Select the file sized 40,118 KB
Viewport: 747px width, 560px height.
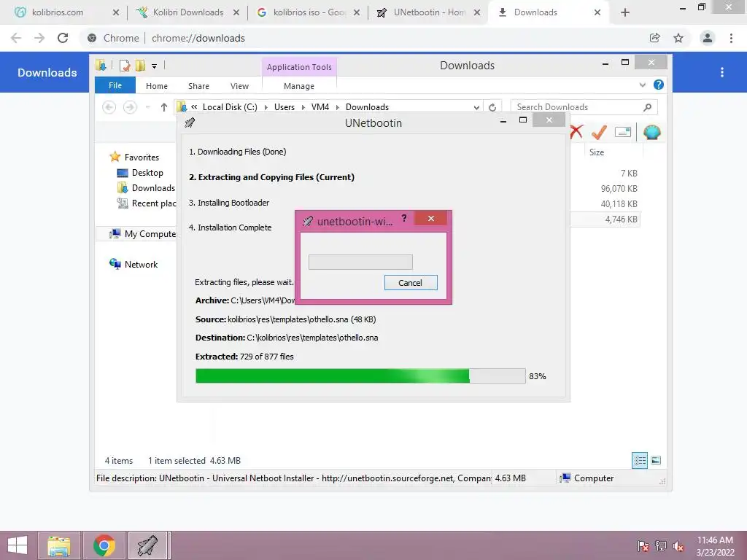pyautogui.click(x=619, y=204)
